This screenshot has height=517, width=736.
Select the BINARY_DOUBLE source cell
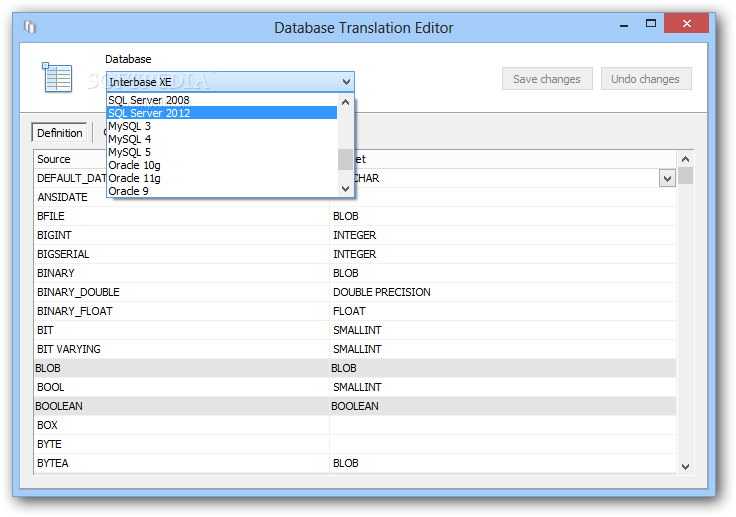pos(181,292)
